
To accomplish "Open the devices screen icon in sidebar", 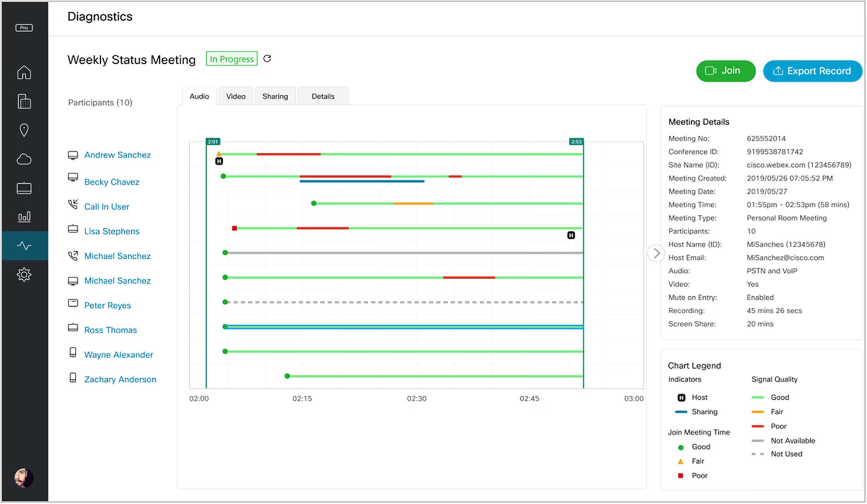I will [24, 188].
